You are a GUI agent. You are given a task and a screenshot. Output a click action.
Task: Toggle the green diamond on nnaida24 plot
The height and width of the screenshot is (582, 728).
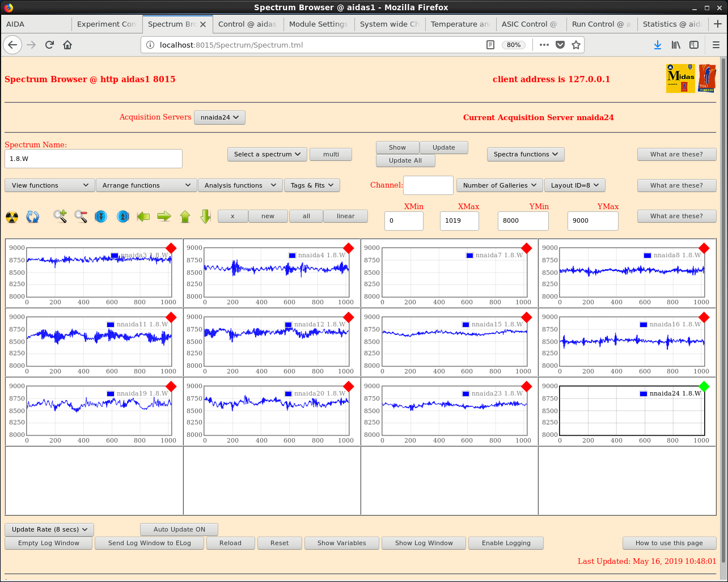(704, 386)
